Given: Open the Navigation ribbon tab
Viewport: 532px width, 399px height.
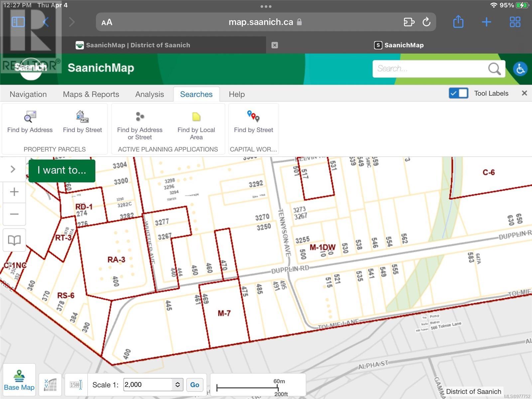Looking at the screenshot, I should 28,94.
